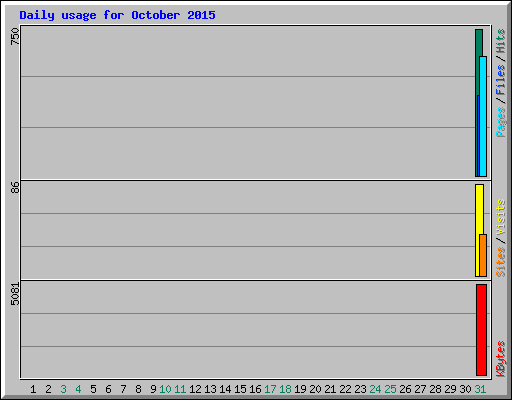Image resolution: width=512 pixels, height=400 pixels.
Task: Click the orange Sites bar
Action: 483,256
